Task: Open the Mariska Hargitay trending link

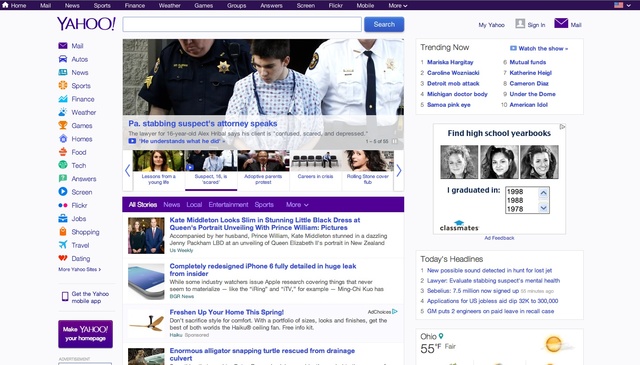Action: click(450, 62)
